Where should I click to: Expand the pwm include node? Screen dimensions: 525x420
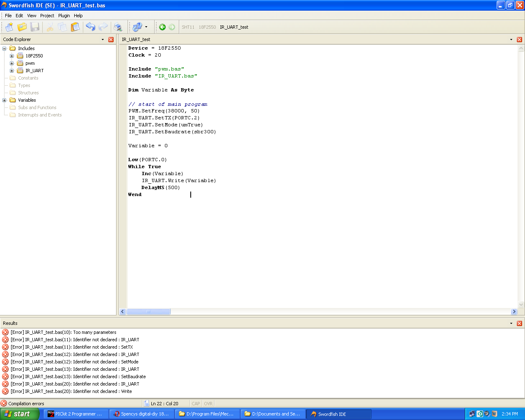(12, 63)
